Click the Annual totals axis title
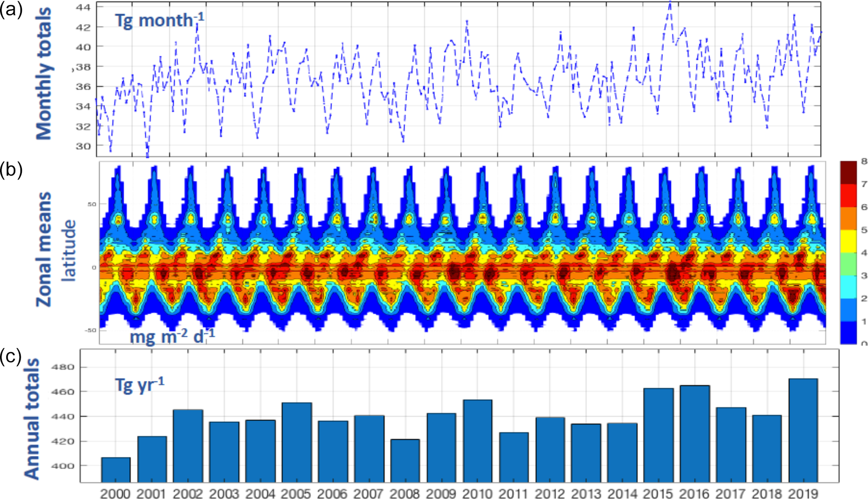 [x=32, y=419]
